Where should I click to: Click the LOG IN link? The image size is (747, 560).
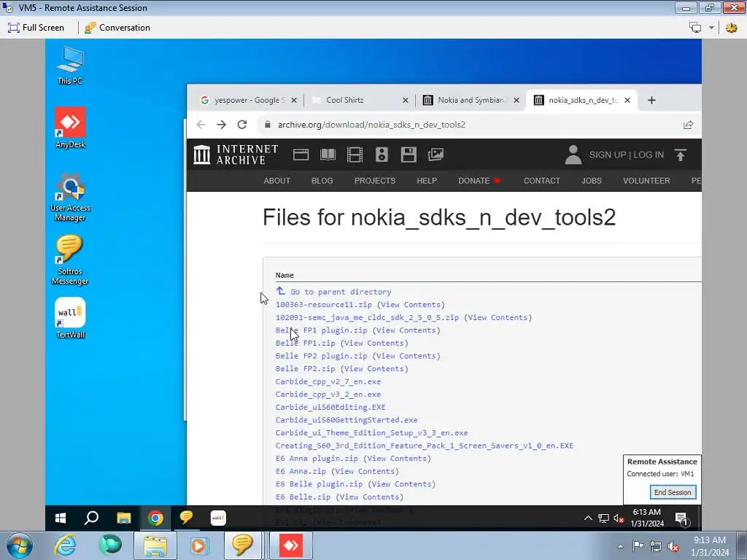click(x=649, y=155)
